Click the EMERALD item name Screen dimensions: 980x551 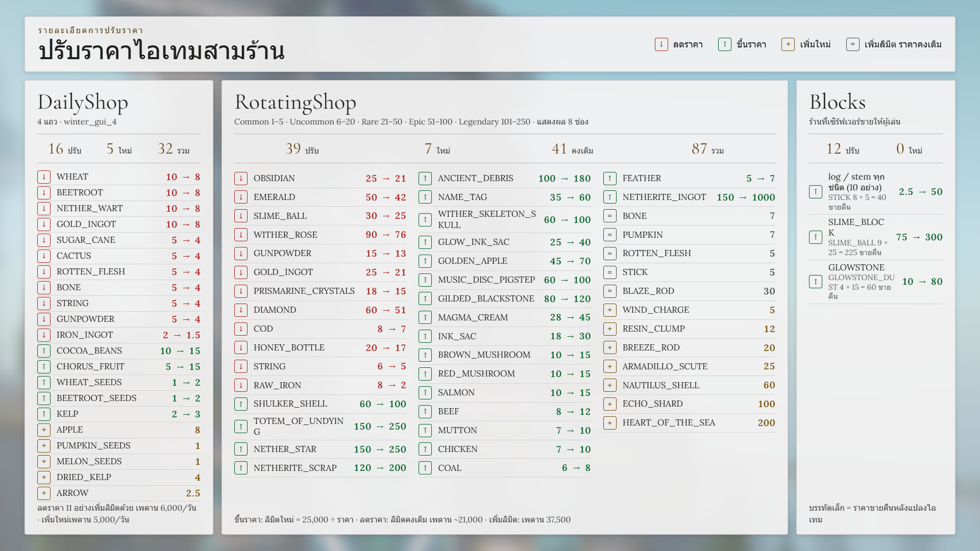274,197
